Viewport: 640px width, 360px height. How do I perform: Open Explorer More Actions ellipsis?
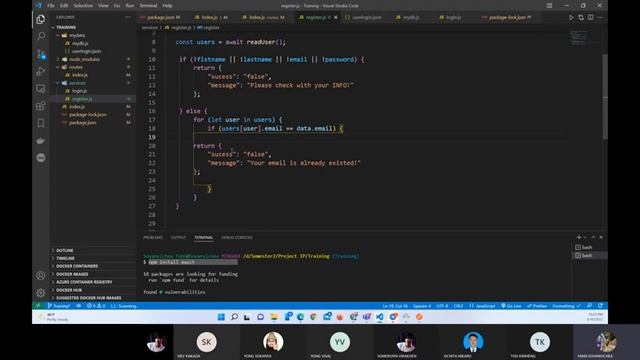(128, 17)
